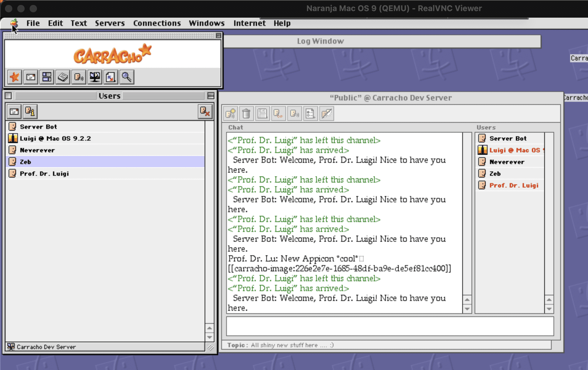Image resolution: width=588 pixels, height=370 pixels.
Task: Collapse the Users window with windowshade box
Action: click(211, 96)
